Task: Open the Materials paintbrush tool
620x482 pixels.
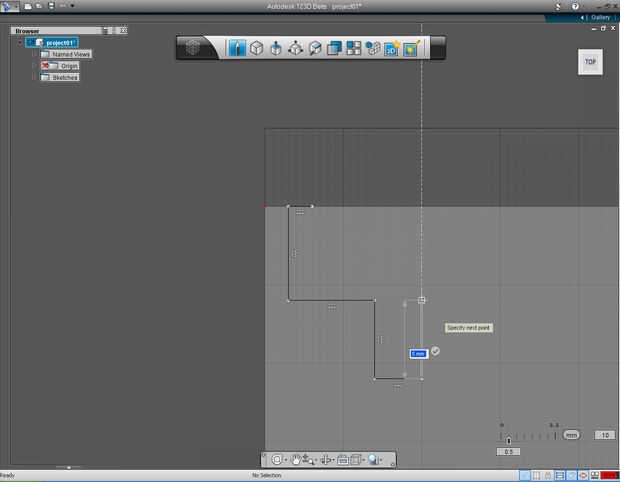Action: pos(411,48)
